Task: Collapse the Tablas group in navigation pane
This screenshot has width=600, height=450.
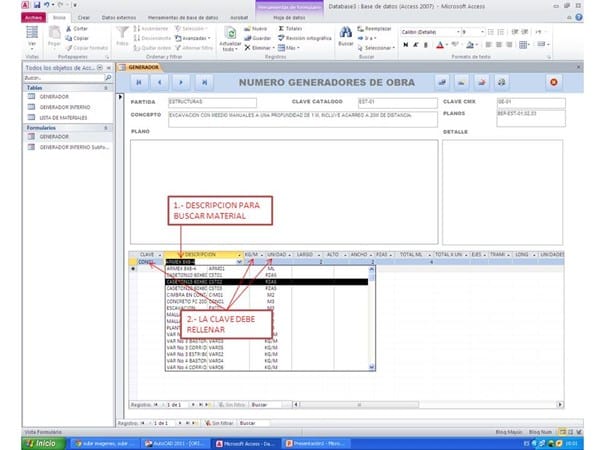Action: [x=106, y=88]
